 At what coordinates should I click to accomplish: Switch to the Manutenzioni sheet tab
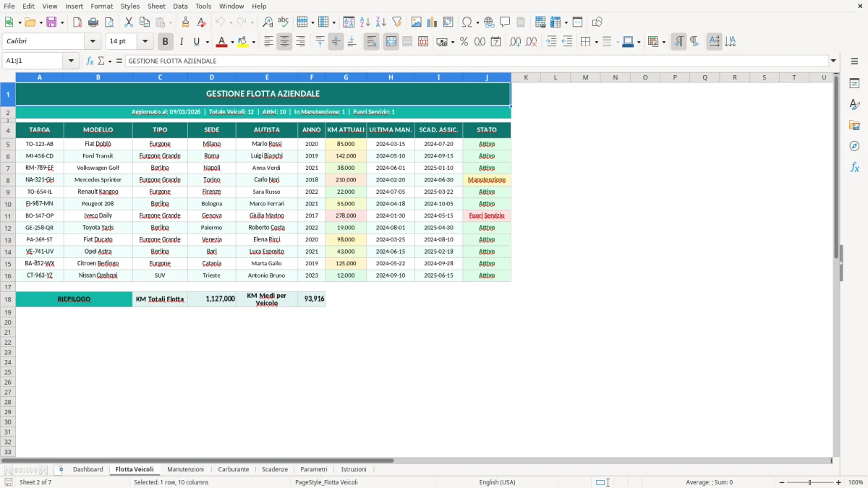tap(186, 469)
